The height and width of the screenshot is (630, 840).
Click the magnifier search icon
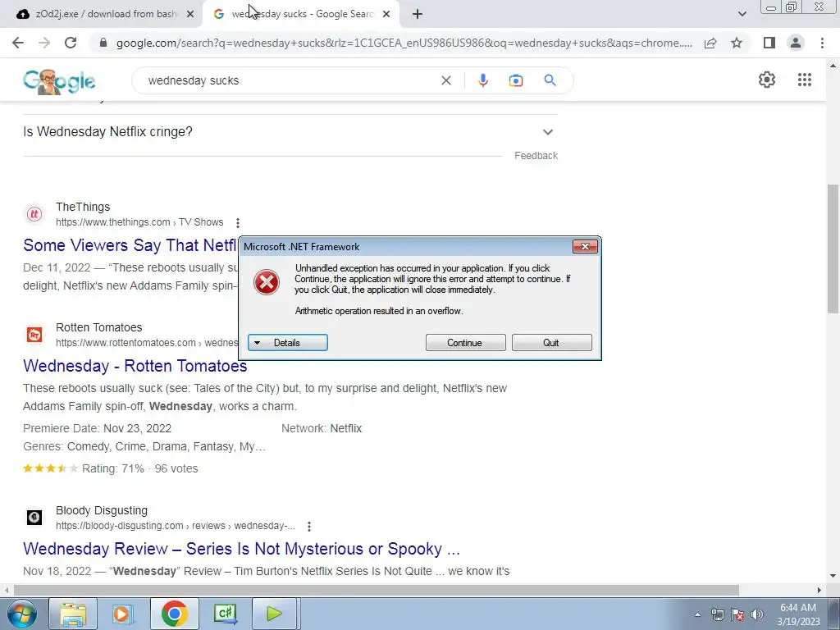coord(550,80)
